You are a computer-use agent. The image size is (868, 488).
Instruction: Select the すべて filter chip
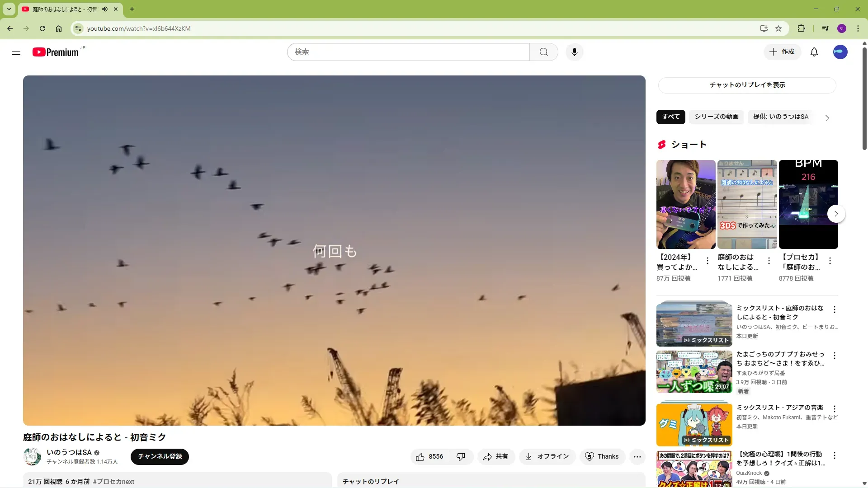click(x=670, y=117)
